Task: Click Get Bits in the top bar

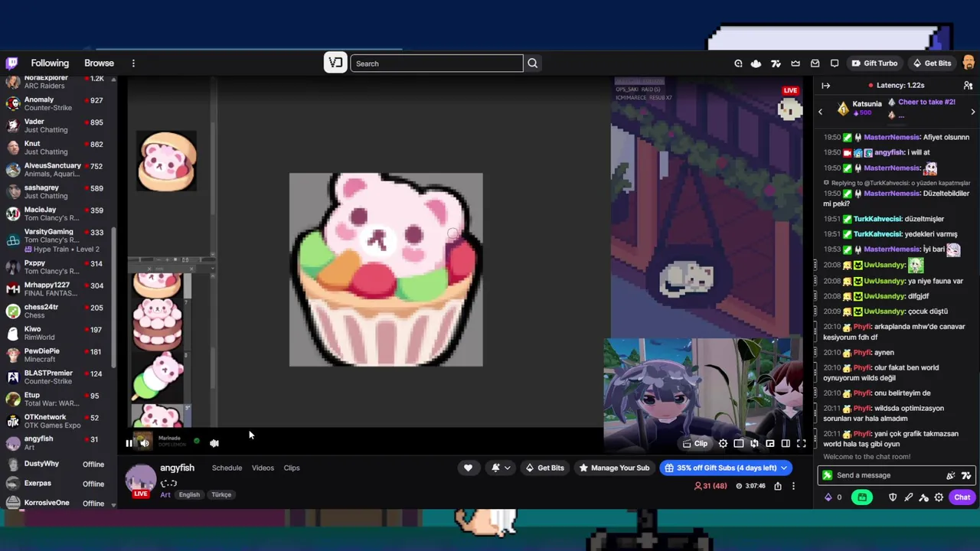Action: tap(932, 64)
